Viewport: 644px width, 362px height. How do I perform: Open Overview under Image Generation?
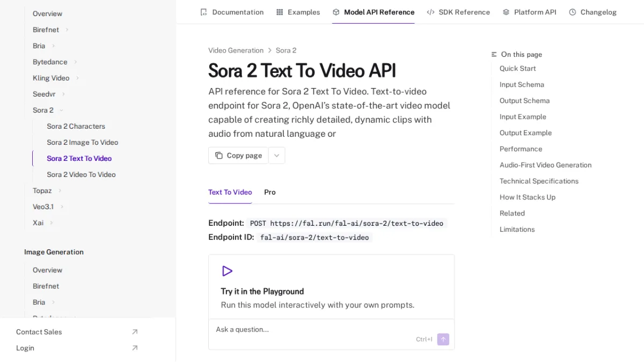tap(47, 270)
